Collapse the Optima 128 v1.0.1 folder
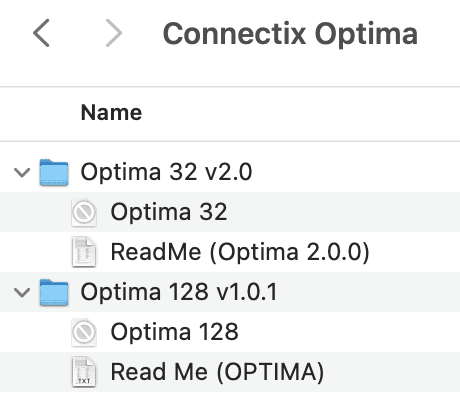Image resolution: width=460 pixels, height=406 pixels. click(22, 292)
